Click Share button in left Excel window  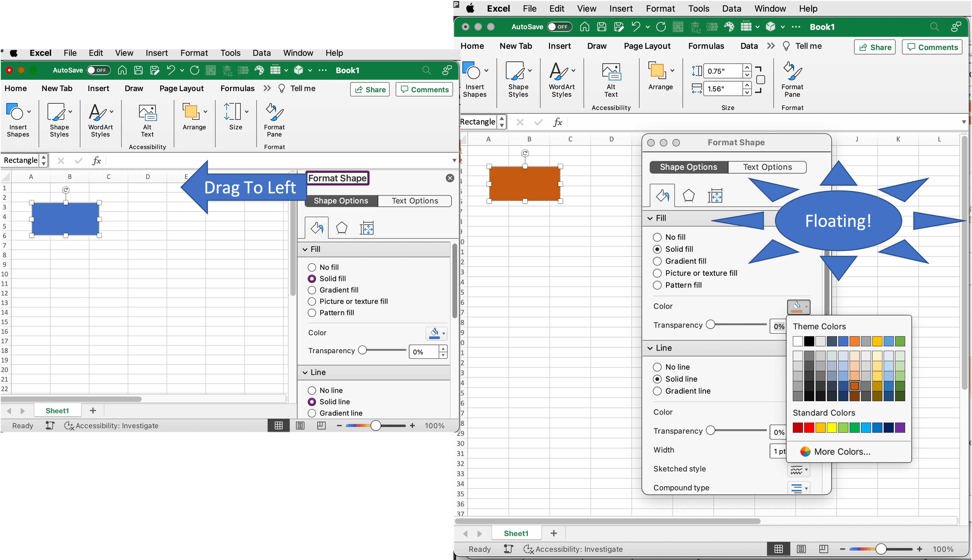pyautogui.click(x=370, y=90)
